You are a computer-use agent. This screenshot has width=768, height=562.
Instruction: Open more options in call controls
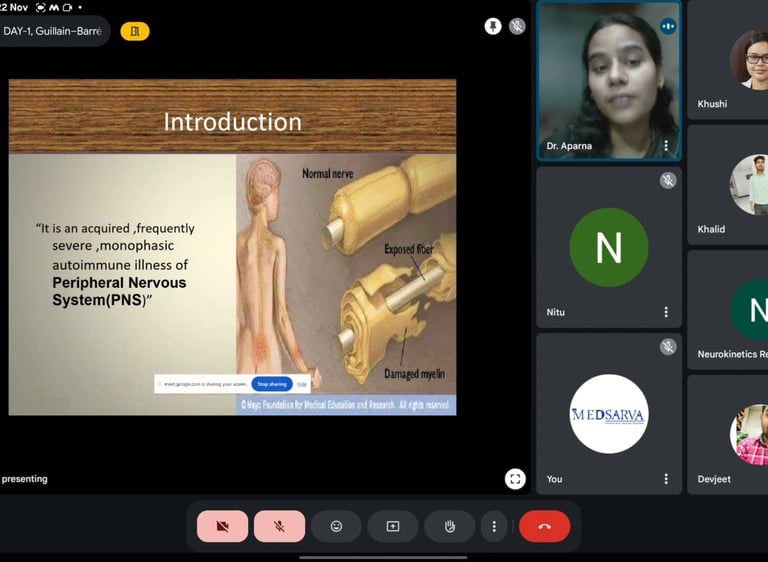[x=494, y=526]
